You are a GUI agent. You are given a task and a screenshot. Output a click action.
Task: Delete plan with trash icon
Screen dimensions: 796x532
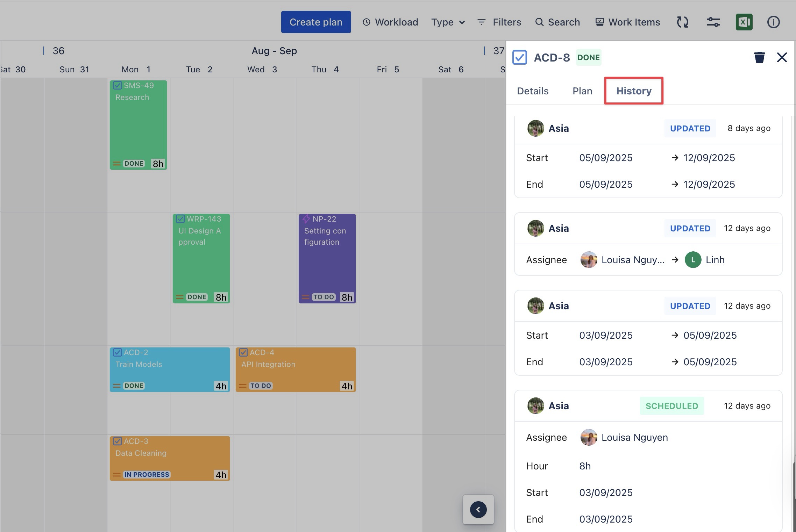759,57
